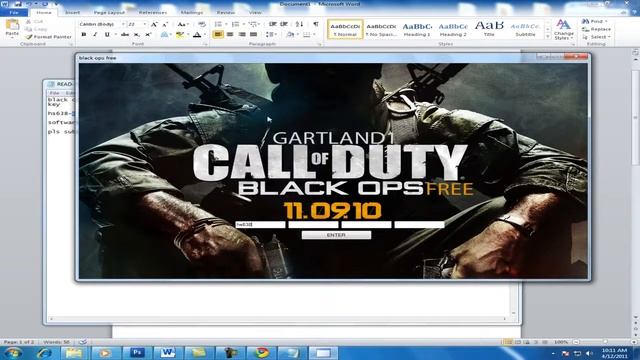
Task: Open the Find dropdown arrow
Action: click(606, 21)
